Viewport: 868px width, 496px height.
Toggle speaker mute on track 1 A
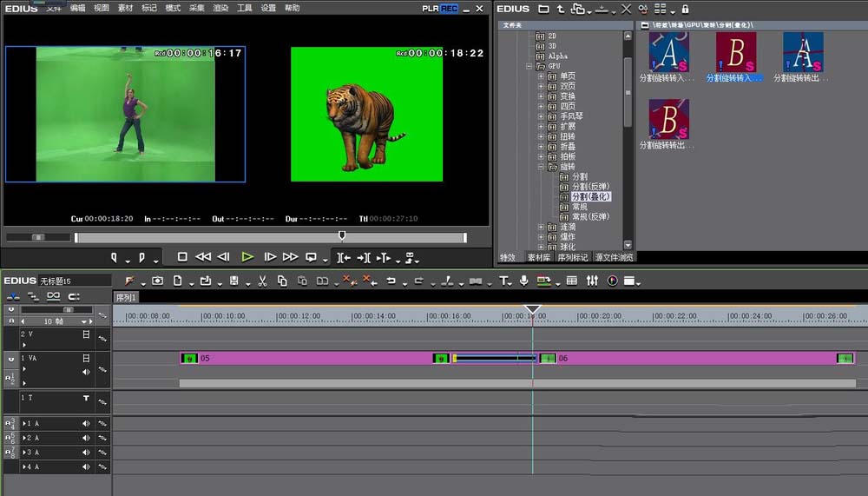pos(86,423)
